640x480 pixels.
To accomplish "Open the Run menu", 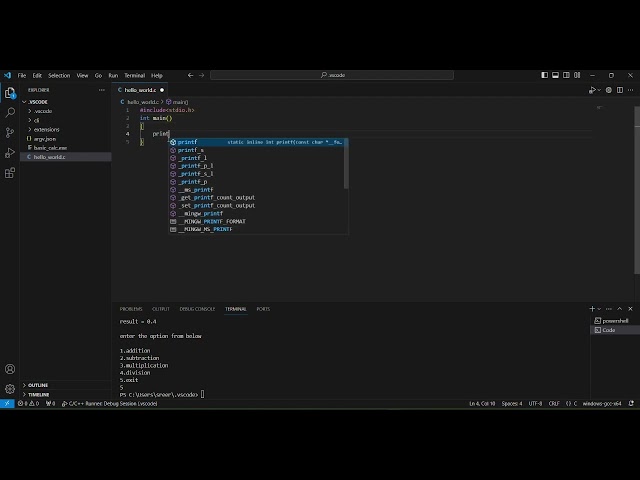I will pyautogui.click(x=113, y=76).
